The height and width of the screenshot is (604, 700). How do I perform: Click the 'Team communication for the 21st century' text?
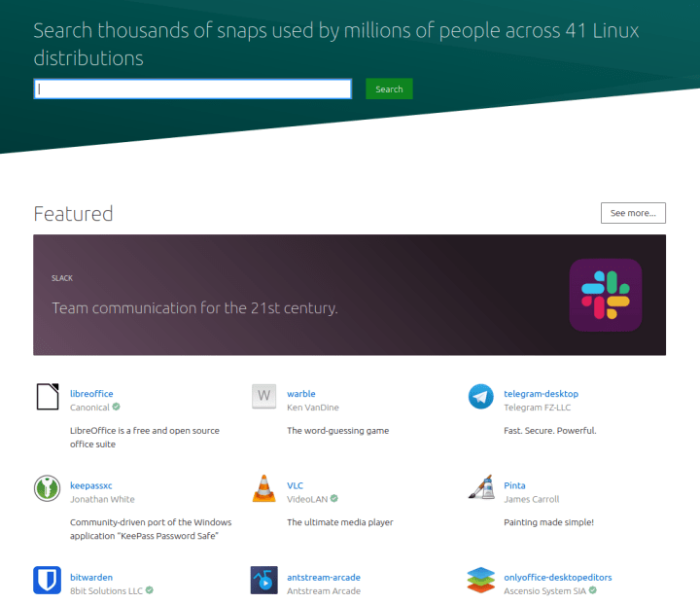point(194,307)
